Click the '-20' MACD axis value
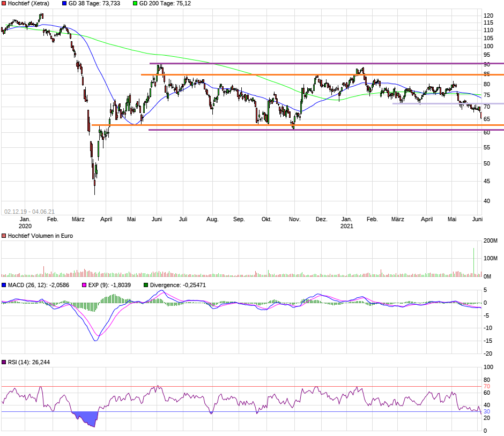This screenshot has height=436, width=504. pos(487,354)
